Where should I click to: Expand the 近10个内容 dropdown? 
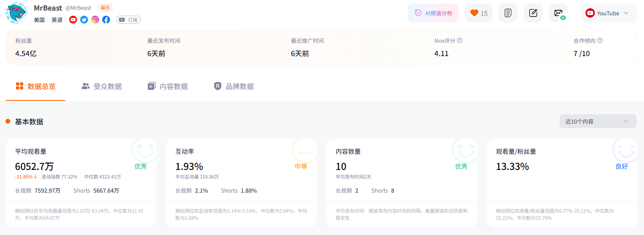[597, 121]
